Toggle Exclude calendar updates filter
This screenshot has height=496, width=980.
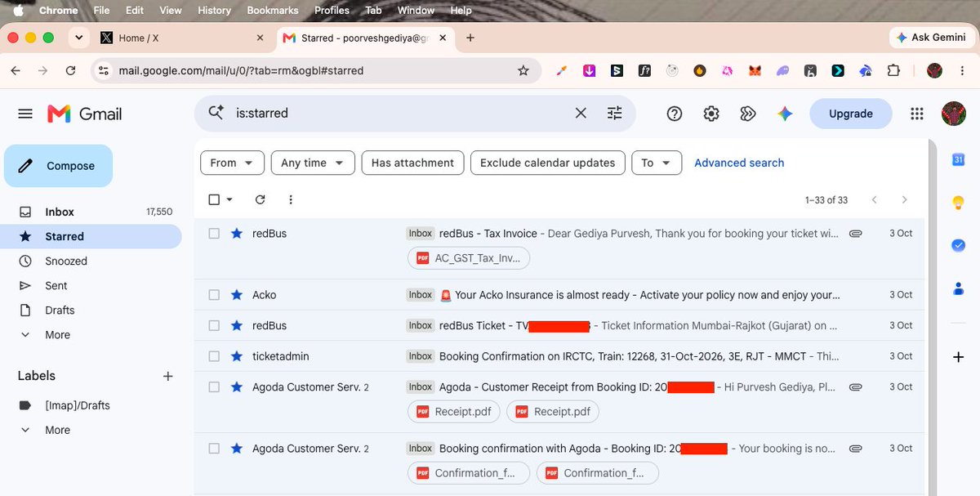548,163
